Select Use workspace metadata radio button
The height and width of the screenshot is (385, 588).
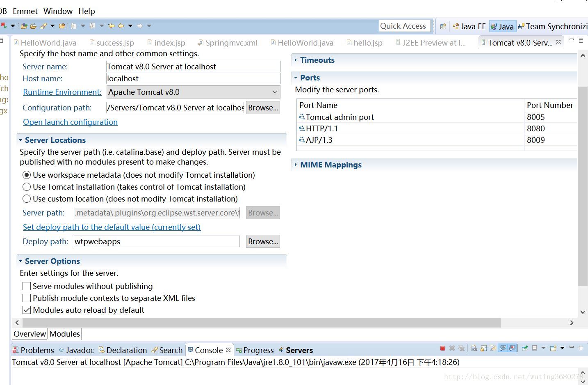coord(27,175)
